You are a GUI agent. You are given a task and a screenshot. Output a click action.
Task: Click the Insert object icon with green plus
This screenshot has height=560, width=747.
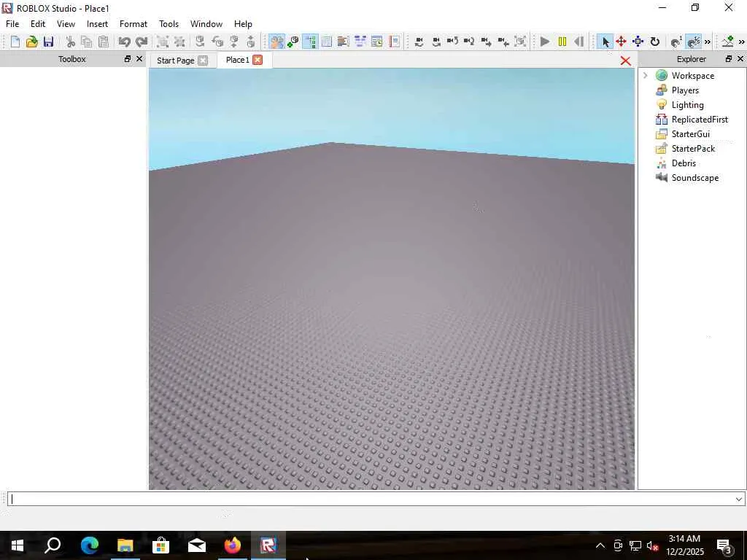pyautogui.click(x=293, y=42)
